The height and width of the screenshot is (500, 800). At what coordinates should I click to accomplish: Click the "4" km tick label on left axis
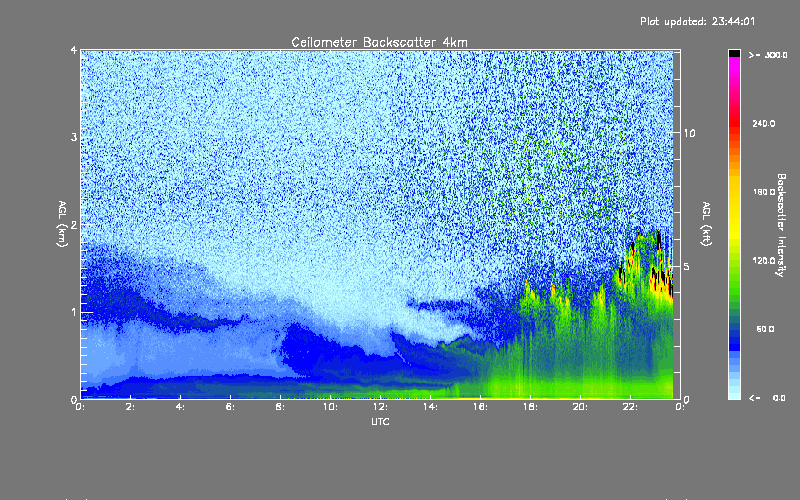pos(74,50)
